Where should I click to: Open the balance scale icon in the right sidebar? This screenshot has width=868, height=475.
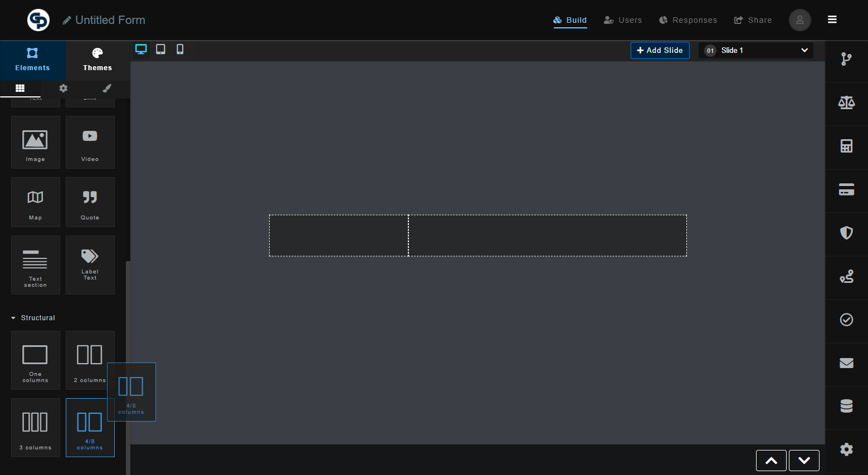coord(846,102)
